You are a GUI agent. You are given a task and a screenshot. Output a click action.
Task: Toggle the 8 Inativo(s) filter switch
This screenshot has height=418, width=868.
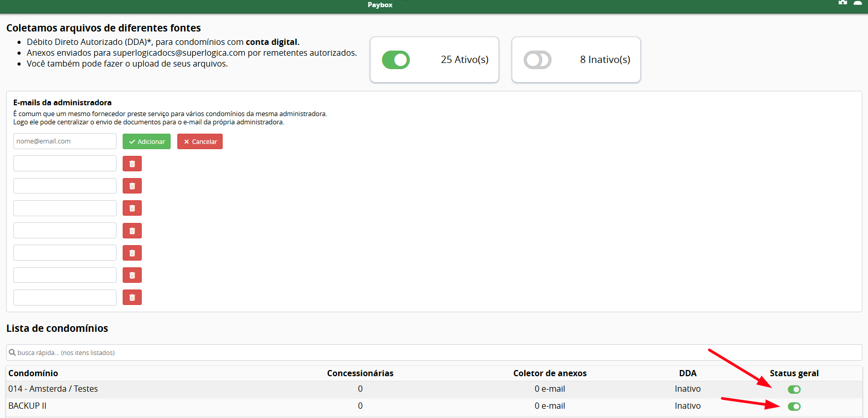click(537, 60)
